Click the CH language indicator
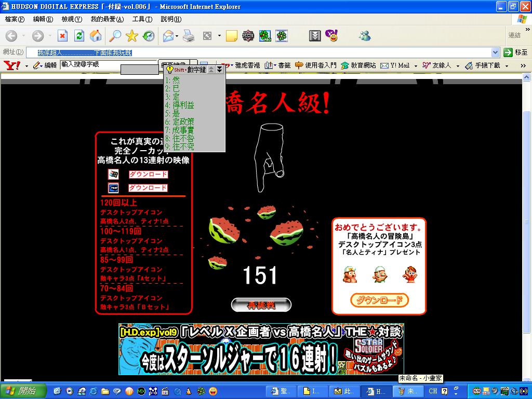Viewport: 532px width, 399px height. [x=433, y=391]
